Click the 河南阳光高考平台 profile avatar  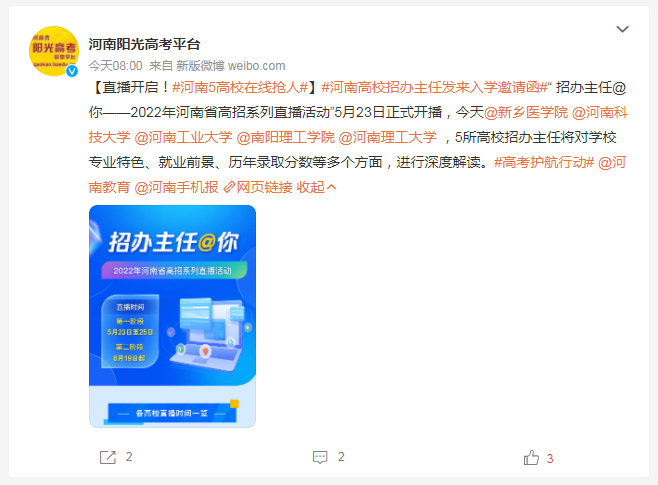click(54, 51)
